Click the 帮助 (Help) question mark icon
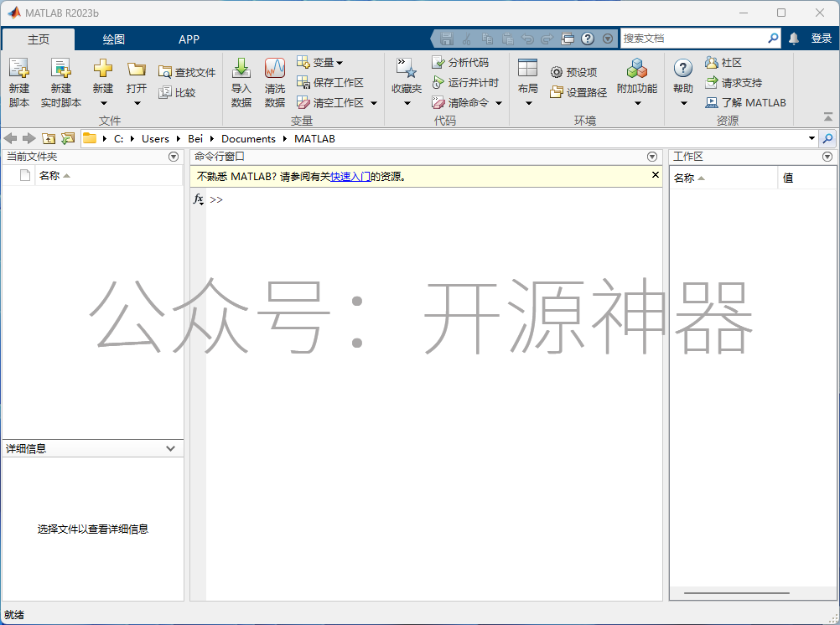This screenshot has height=625, width=840. click(x=683, y=69)
